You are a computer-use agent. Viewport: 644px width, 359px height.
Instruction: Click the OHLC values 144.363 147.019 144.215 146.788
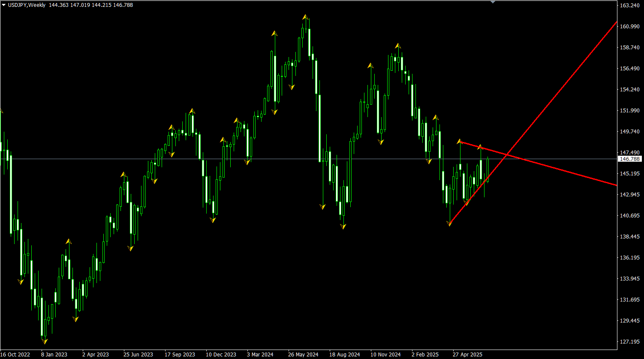pyautogui.click(x=91, y=5)
